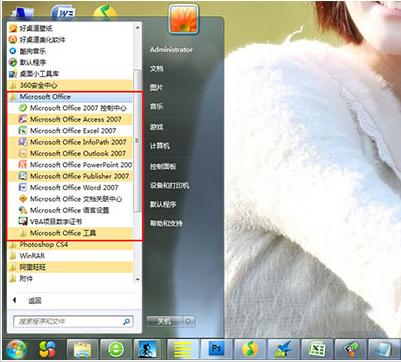Viewport: 401px width, 362px height.
Task: Open file explorer folder on taskbar
Action: [x=82, y=349]
